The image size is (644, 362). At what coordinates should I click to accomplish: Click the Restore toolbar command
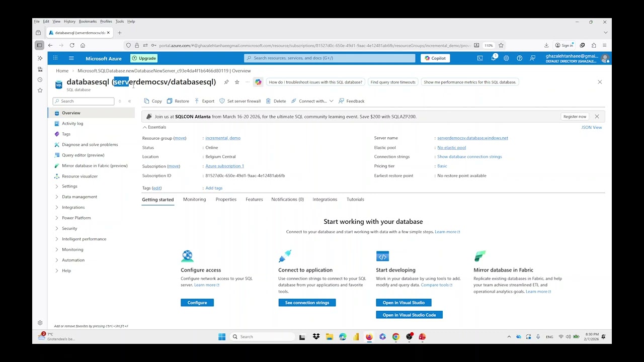178,101
